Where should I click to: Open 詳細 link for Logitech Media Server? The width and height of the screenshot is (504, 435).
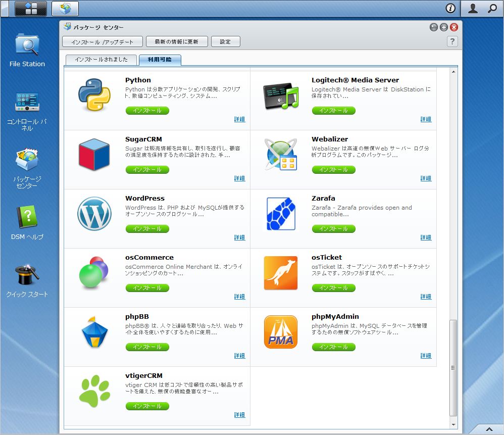click(426, 119)
